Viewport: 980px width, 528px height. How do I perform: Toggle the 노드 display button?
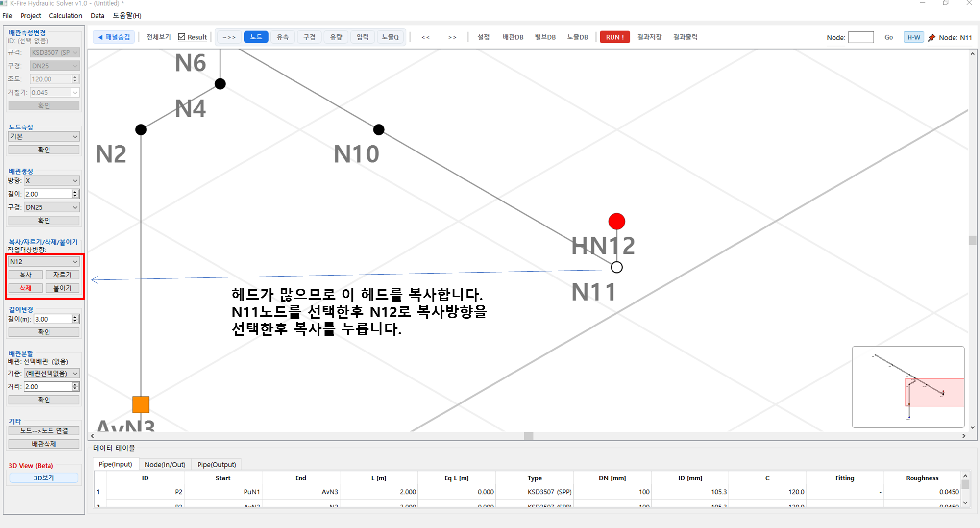pos(256,37)
